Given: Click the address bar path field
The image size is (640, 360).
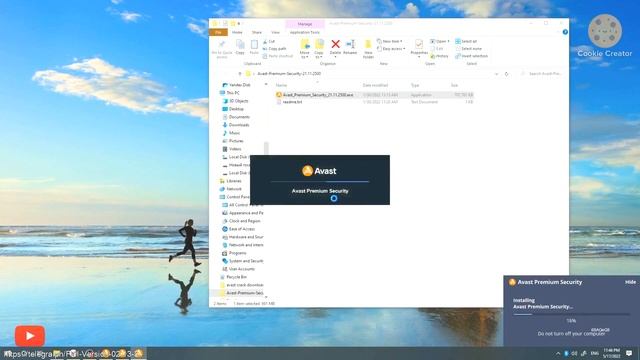Looking at the screenshot, I should [371, 74].
